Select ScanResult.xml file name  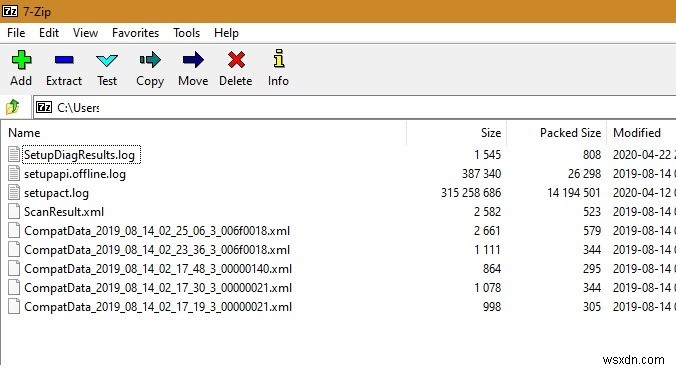point(64,212)
